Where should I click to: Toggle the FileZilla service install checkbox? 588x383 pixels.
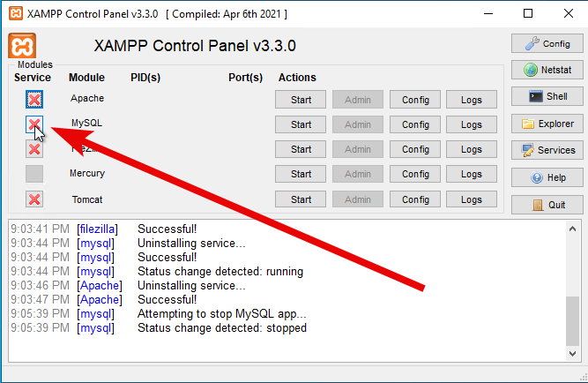[x=34, y=149]
